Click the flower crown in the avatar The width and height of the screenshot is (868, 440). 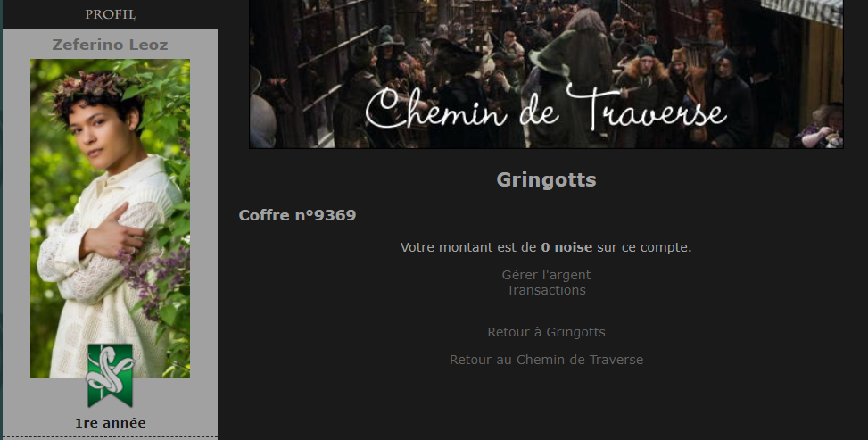94,87
